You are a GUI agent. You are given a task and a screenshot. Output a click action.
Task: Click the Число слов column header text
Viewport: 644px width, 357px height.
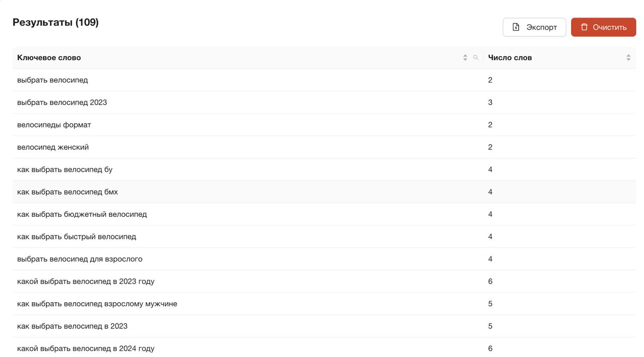coord(510,58)
